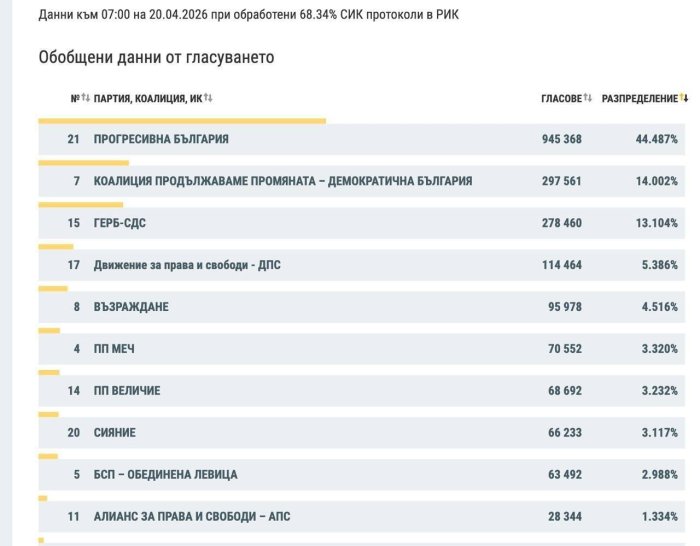Click the ПАРТИЯ, КОАЛИЦИЯ, ИК header label

[x=147, y=98]
